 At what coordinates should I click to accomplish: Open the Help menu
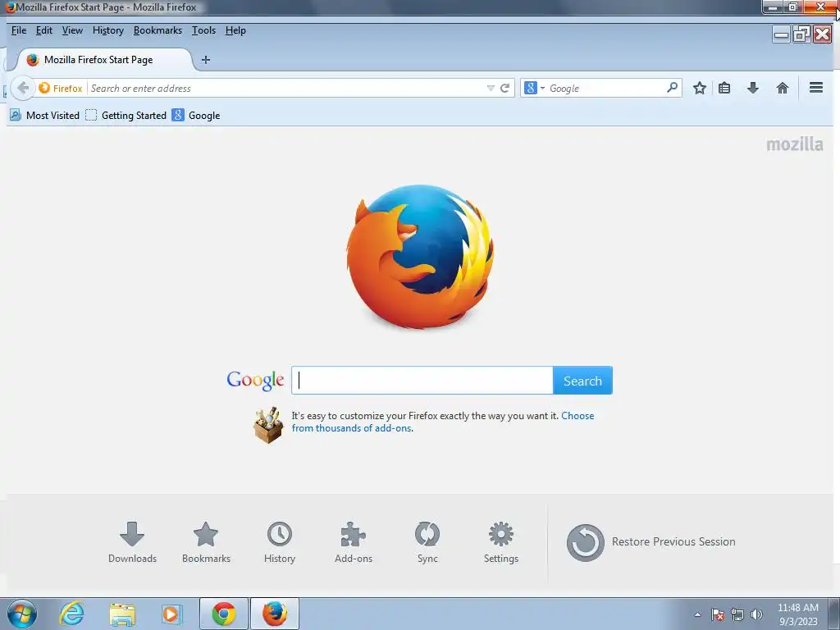pyautogui.click(x=235, y=30)
